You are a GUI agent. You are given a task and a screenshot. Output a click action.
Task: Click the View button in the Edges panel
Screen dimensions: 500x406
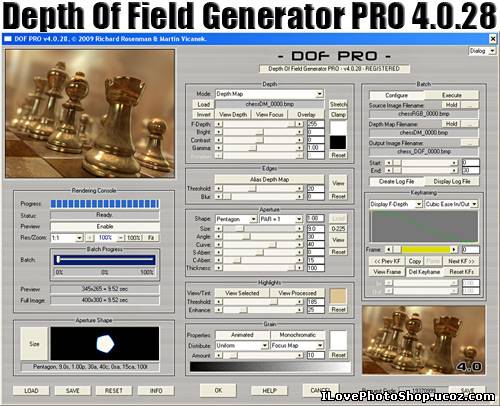tap(338, 183)
